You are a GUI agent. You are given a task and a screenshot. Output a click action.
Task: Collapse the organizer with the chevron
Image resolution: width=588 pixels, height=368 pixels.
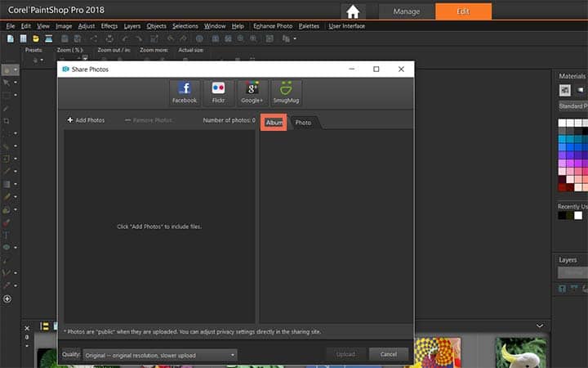tap(540, 325)
